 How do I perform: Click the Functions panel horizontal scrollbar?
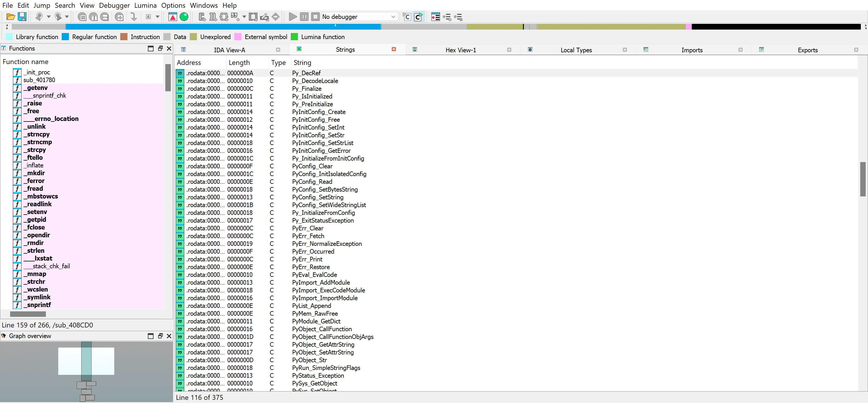tap(28, 314)
